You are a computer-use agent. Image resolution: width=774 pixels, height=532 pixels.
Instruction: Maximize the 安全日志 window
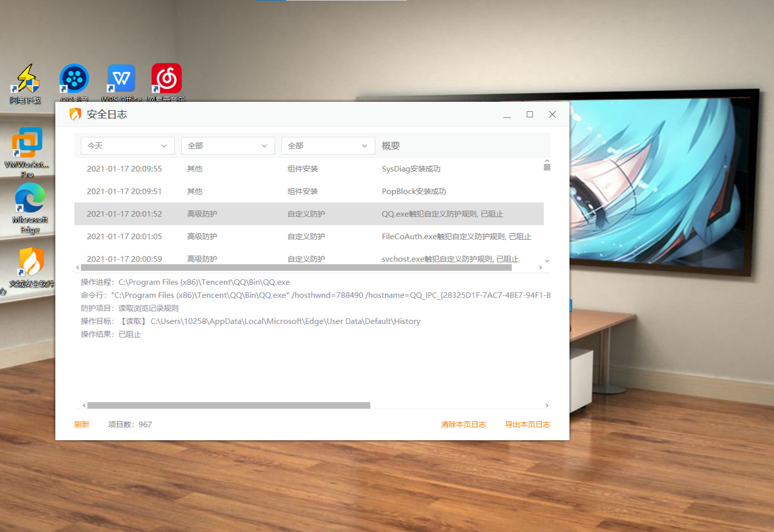pyautogui.click(x=530, y=114)
